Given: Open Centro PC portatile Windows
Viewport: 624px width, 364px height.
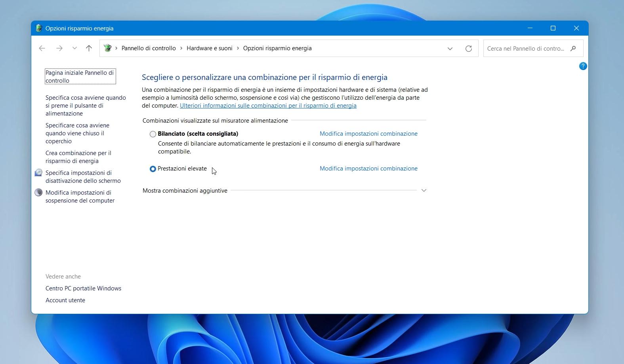Looking at the screenshot, I should [83, 288].
